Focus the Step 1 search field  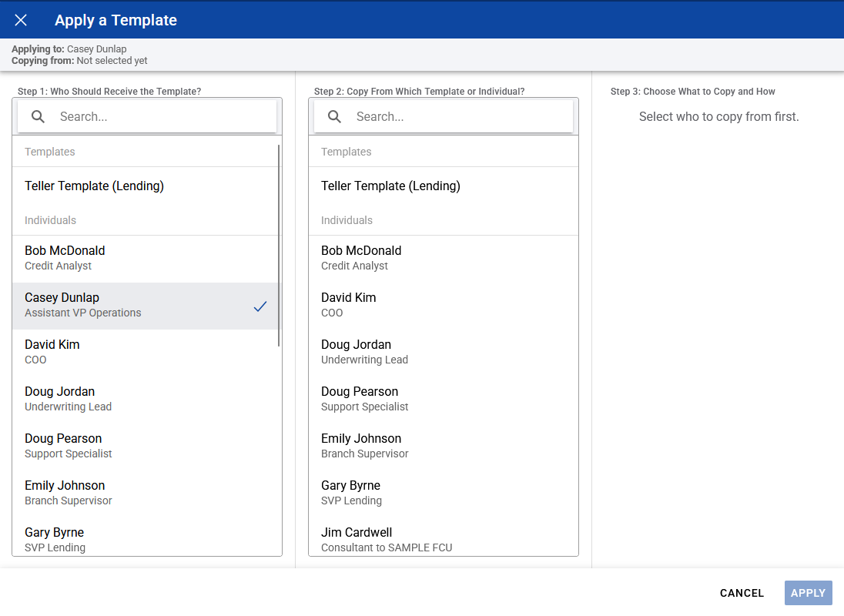point(147,116)
